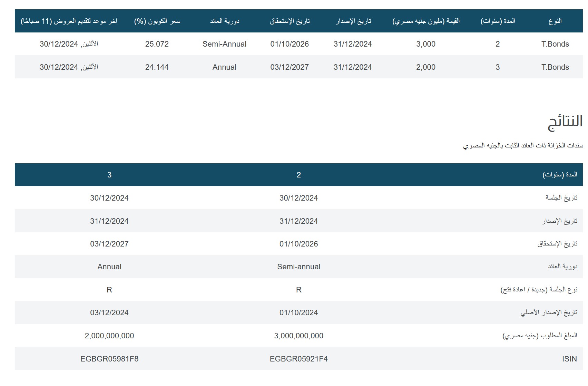Click Semi-annual in the results table
Image resolution: width=588 pixels, height=386 pixels.
click(299, 267)
